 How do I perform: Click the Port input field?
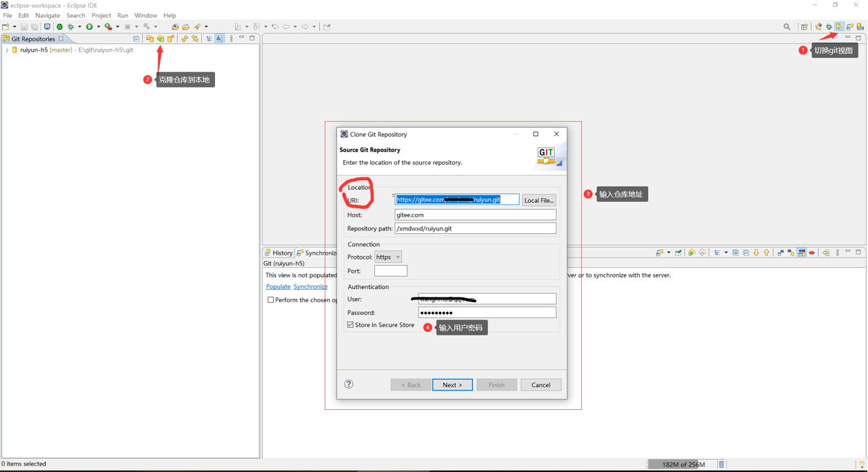pyautogui.click(x=391, y=271)
